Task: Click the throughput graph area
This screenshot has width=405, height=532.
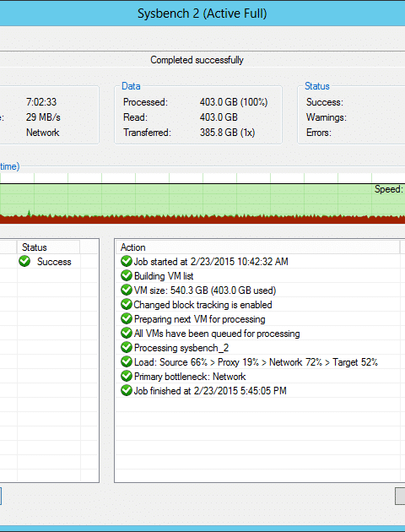Action: [x=202, y=198]
